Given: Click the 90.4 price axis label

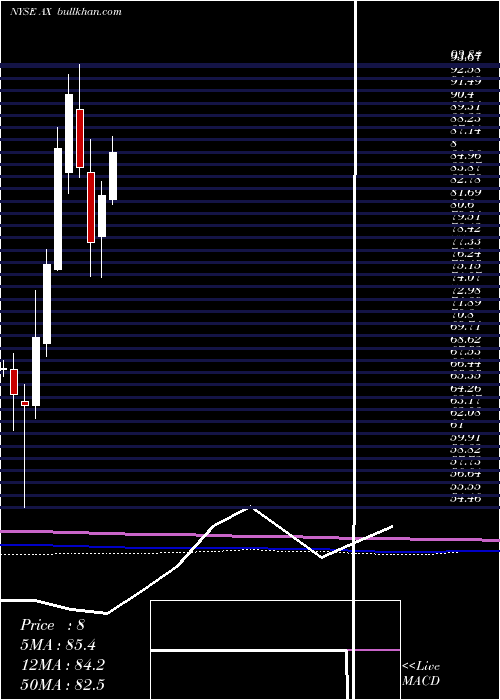Looking at the screenshot, I should pyautogui.click(x=462, y=94).
